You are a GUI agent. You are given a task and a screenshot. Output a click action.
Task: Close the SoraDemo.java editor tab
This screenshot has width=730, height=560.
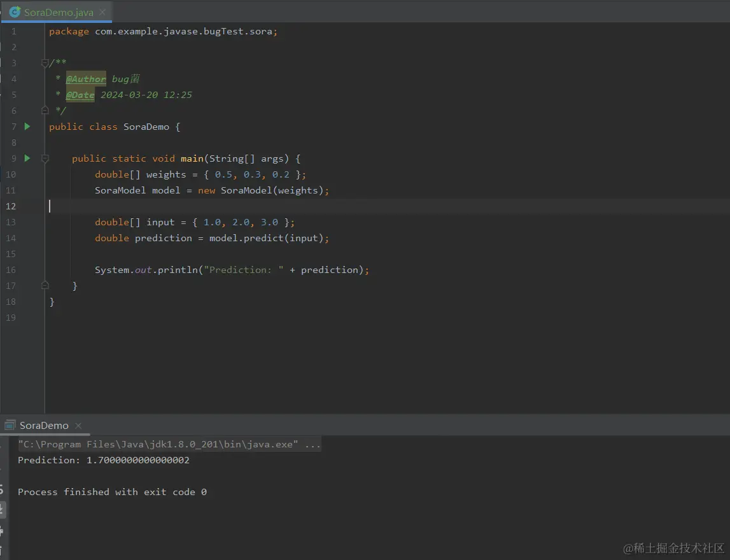coord(102,13)
